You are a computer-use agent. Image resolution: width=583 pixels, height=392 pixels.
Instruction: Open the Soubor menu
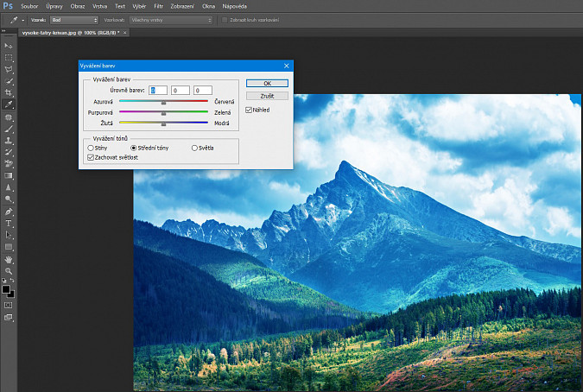click(29, 6)
